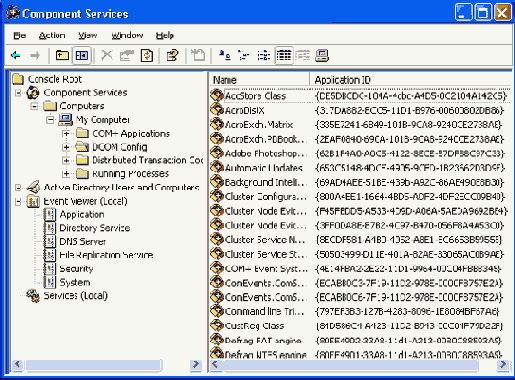
Task: Click the Event Viewer (Local) tree icon
Action: (x=33, y=201)
